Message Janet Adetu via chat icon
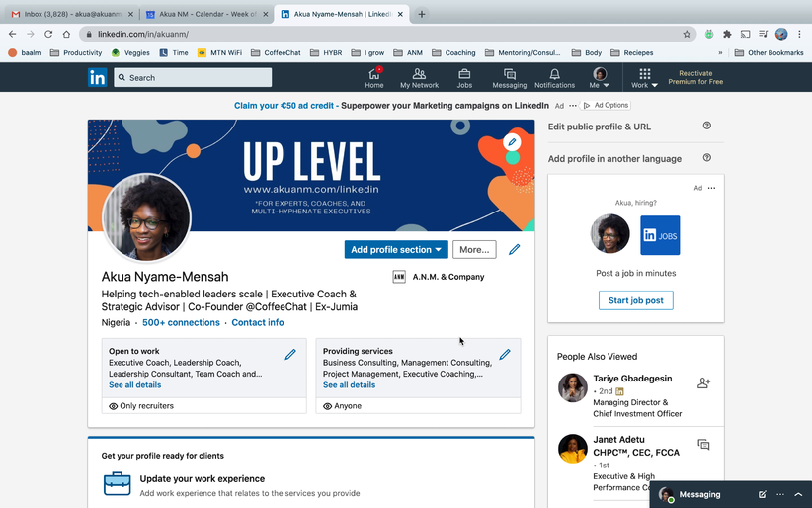Image resolution: width=812 pixels, height=508 pixels. [x=703, y=444]
